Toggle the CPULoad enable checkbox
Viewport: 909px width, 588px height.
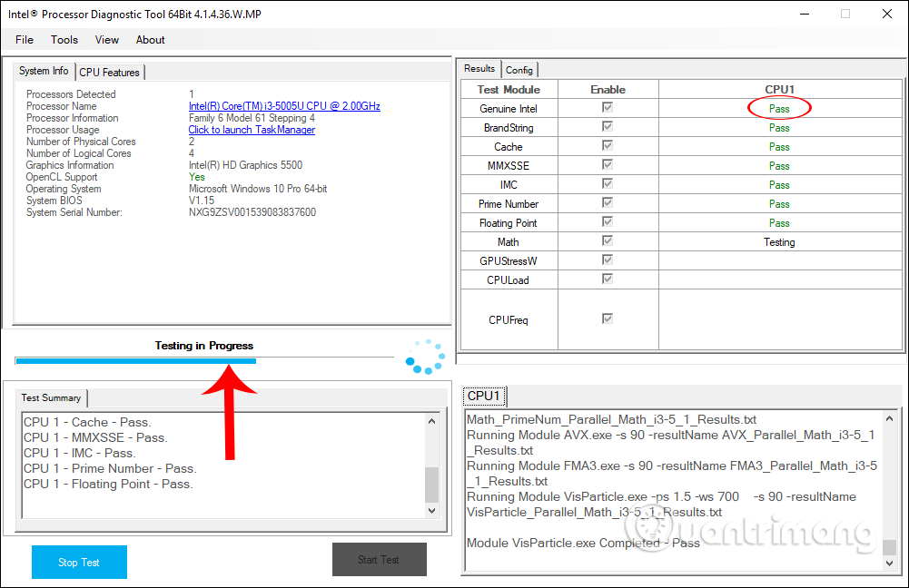607,279
